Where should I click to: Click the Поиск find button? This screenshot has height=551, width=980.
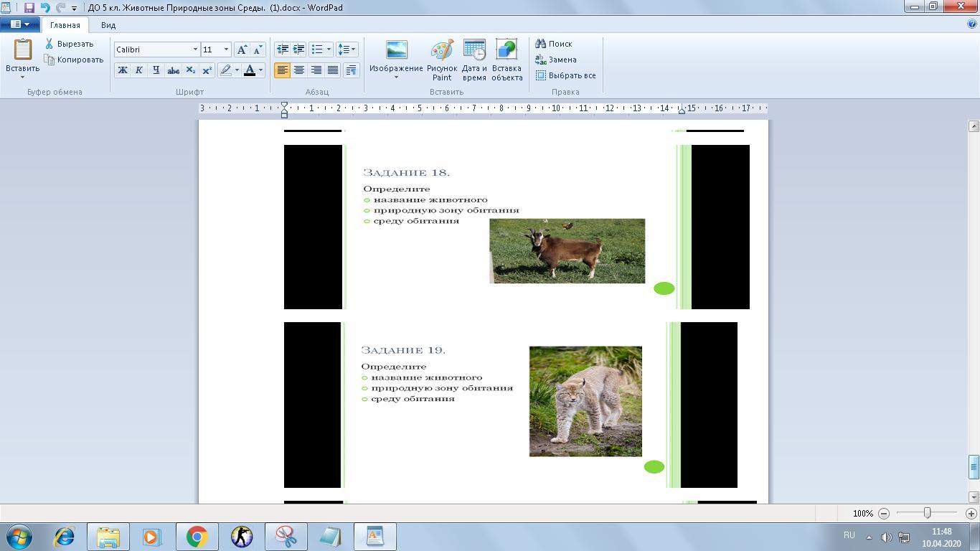click(554, 44)
